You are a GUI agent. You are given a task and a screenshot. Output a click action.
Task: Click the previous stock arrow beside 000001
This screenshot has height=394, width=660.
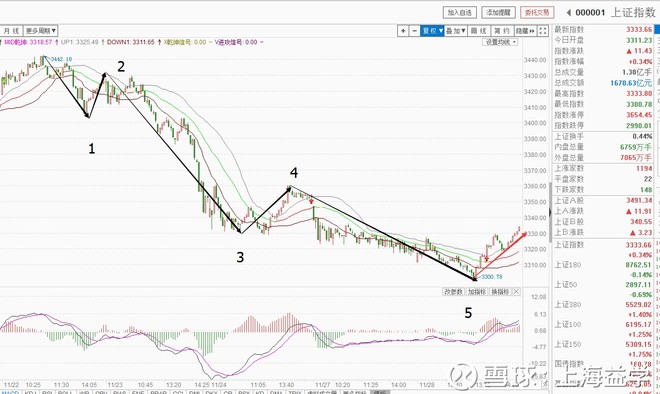point(569,13)
